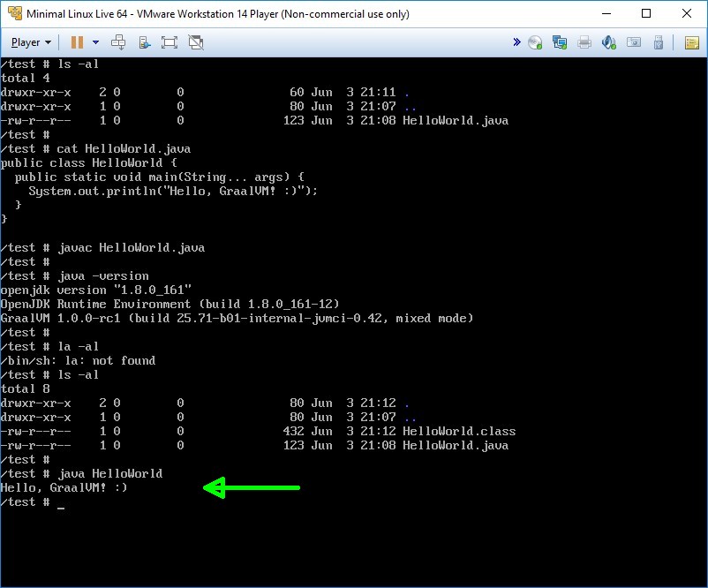Click the VMware Player title bar icon
Viewport: 708px width, 588px height.
click(x=13, y=13)
